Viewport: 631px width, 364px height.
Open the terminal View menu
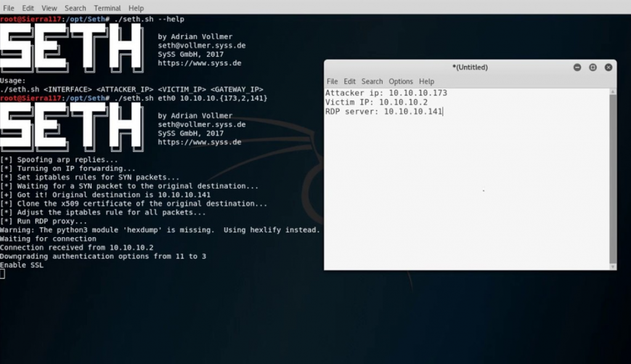click(x=49, y=8)
